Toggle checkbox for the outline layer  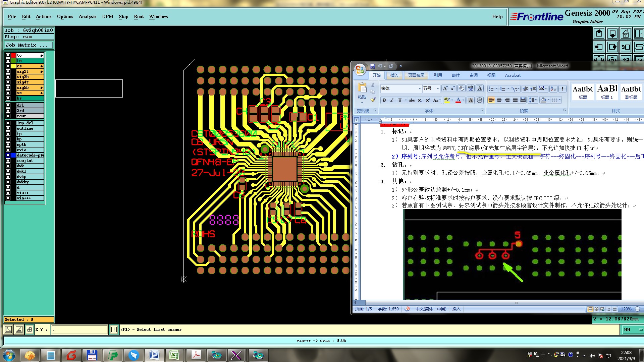tap(8, 128)
